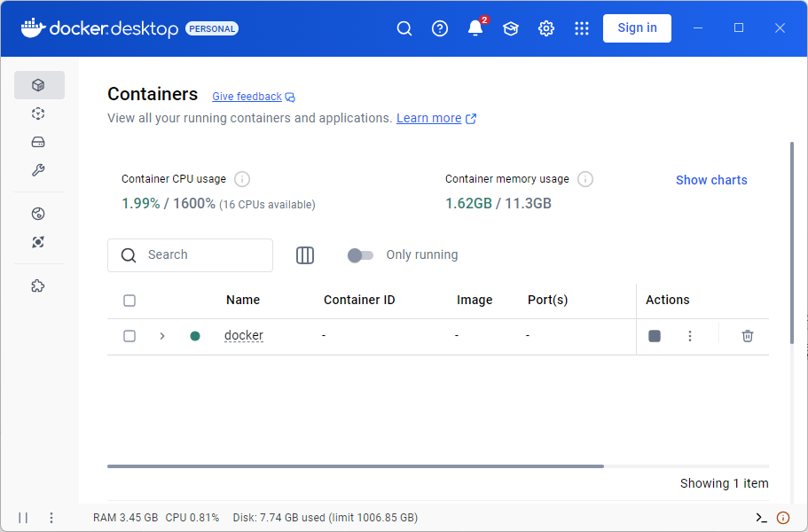The width and height of the screenshot is (808, 532).
Task: Click the Actions column header
Action: click(667, 300)
